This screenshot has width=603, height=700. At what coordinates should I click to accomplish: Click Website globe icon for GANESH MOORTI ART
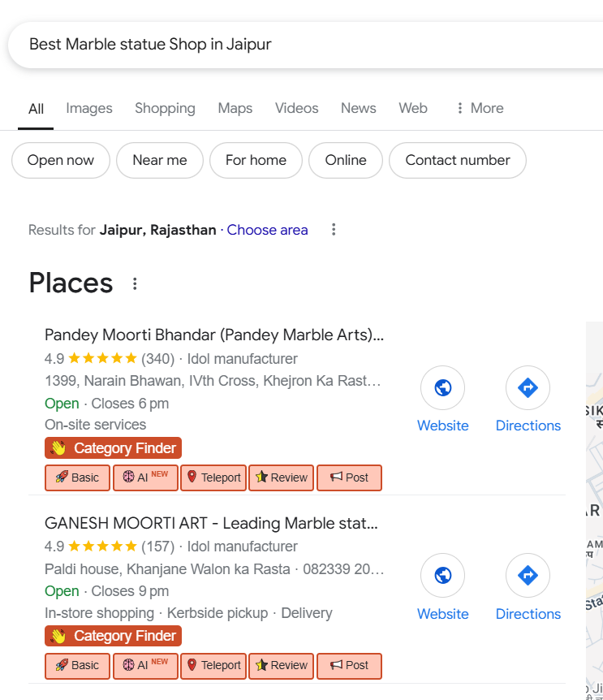442,576
